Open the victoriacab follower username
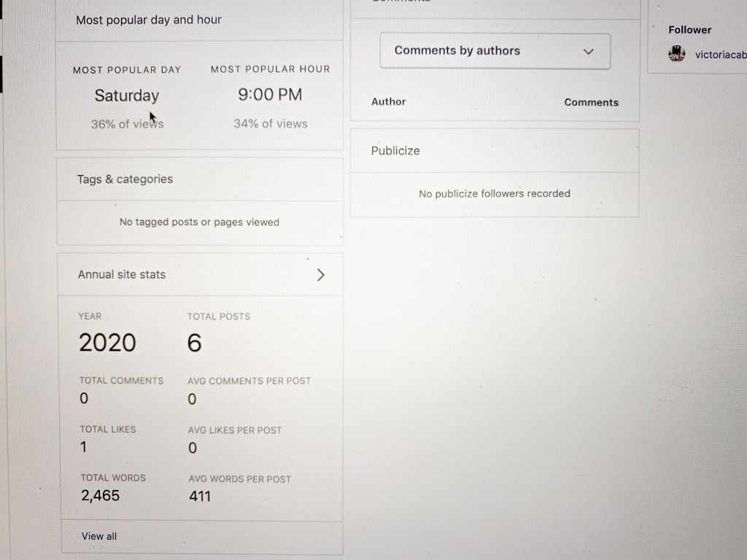 (x=721, y=54)
